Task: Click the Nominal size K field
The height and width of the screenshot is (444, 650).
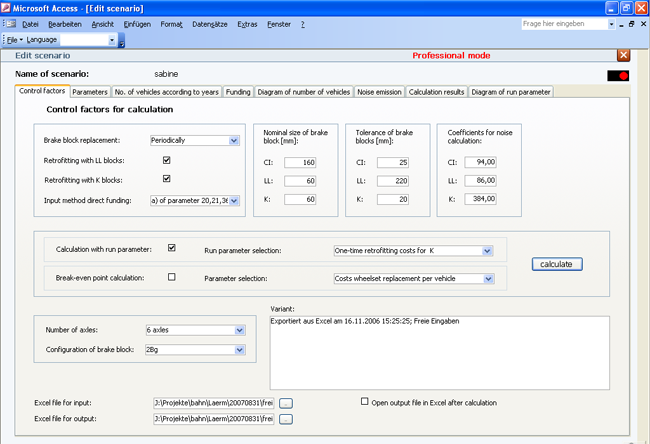Action: point(300,199)
